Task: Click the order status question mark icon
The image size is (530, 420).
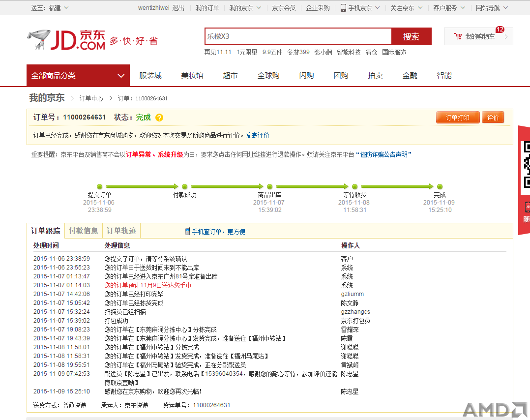Action: [x=159, y=118]
